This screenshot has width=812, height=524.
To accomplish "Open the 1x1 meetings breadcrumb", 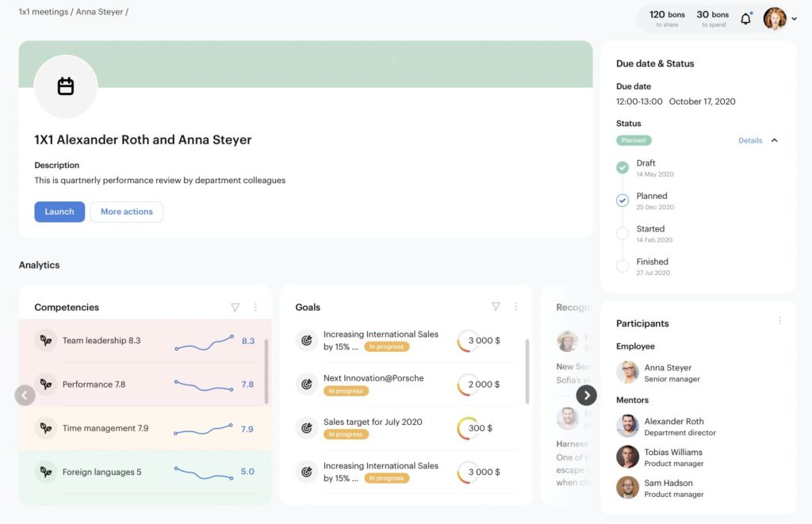I will pos(44,11).
